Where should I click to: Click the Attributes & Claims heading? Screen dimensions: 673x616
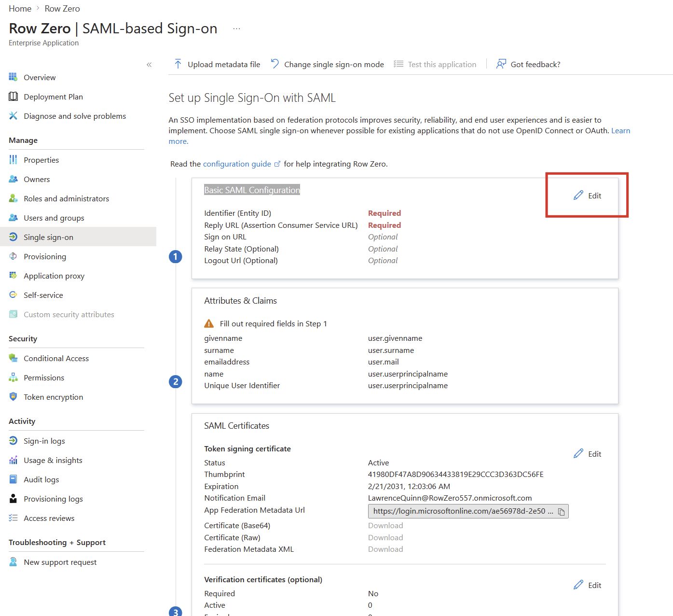(x=240, y=300)
